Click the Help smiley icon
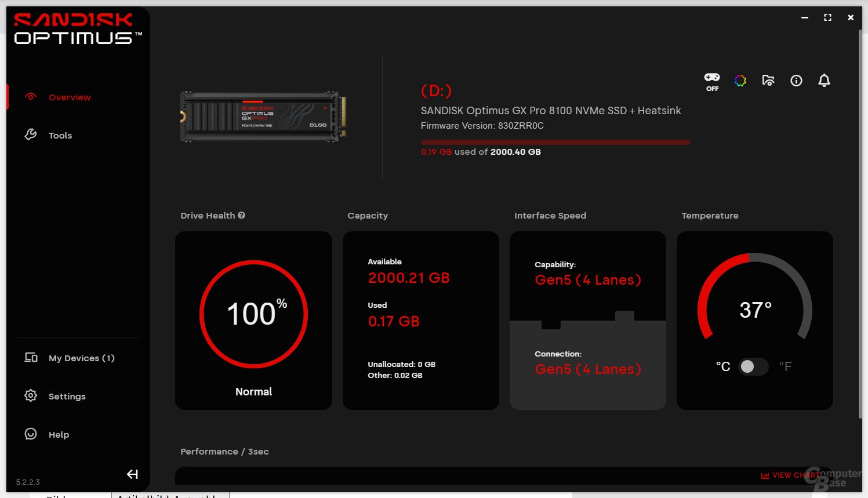The image size is (868, 498). (31, 434)
